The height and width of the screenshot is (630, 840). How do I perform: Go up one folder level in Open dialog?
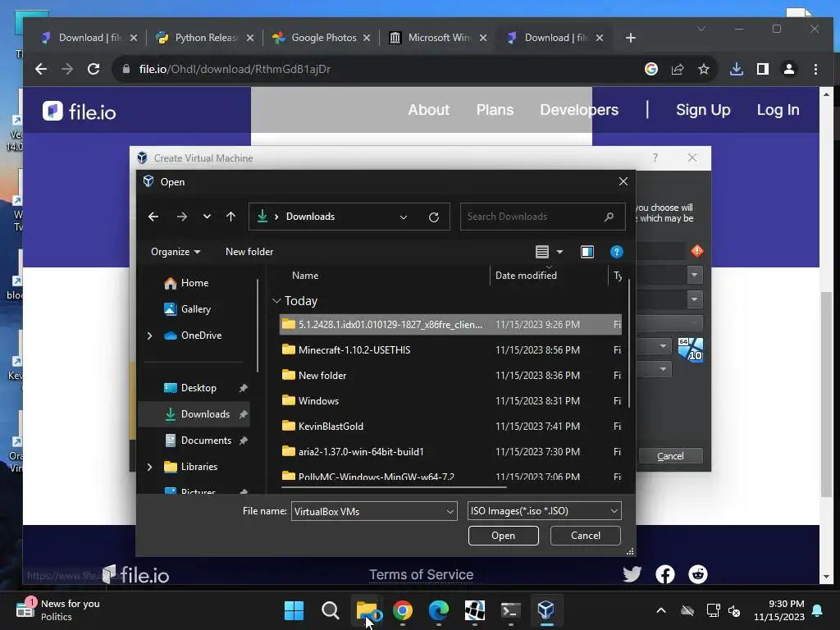coord(231,217)
